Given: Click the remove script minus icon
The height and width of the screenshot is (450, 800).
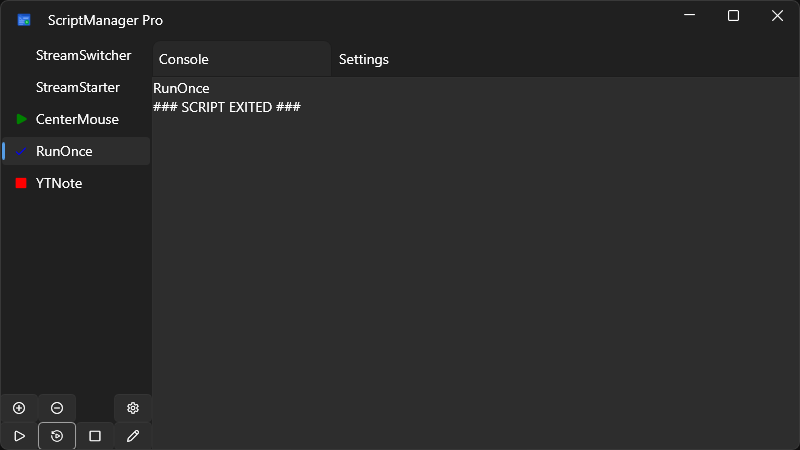Looking at the screenshot, I should [57, 408].
